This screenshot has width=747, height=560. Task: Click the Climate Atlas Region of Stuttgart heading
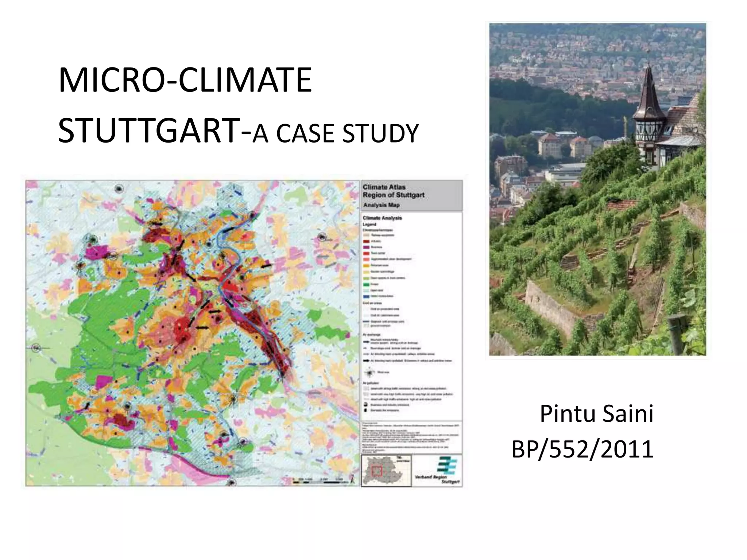393,191
